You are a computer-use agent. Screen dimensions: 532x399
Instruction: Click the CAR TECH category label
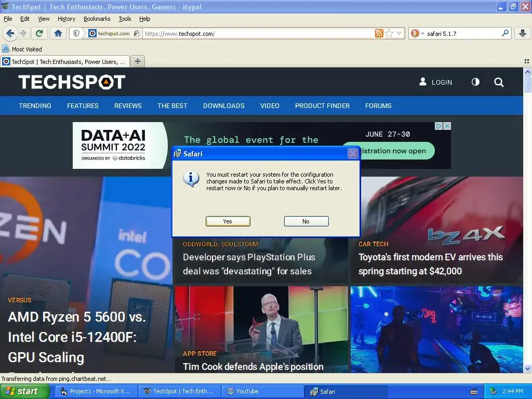point(373,244)
